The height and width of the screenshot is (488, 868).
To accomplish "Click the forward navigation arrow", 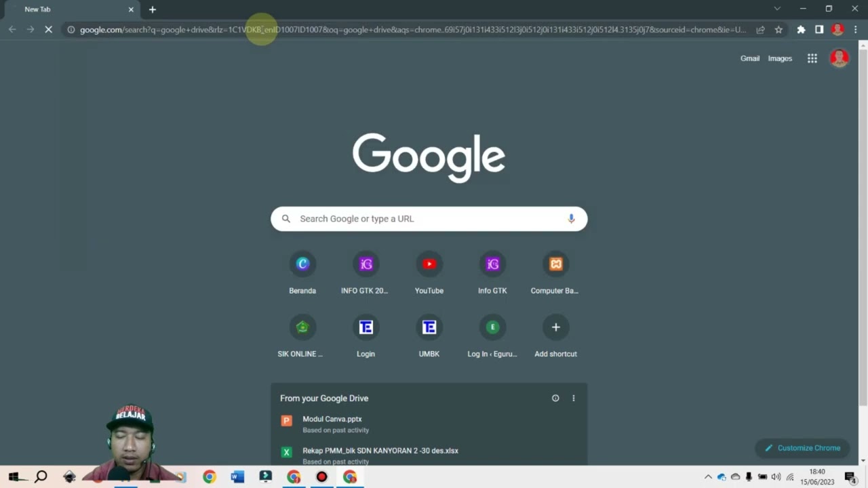I will pos(30,30).
